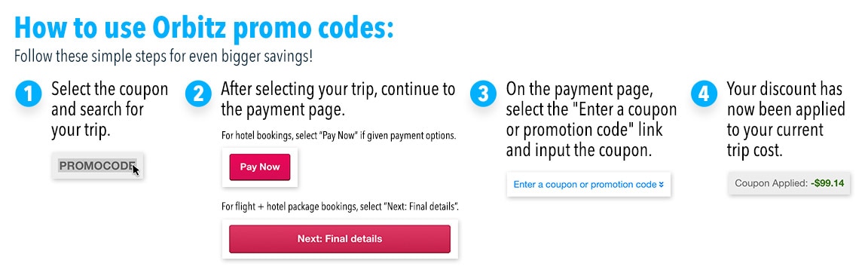Click the mouse cursor icon on PROMOCODE
The height and width of the screenshot is (279, 868).
click(x=136, y=170)
